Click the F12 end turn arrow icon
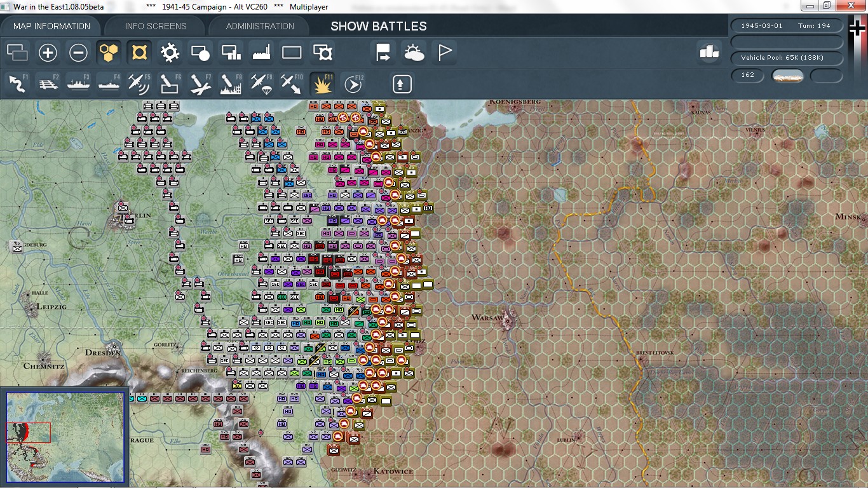868x488 pixels. (353, 84)
